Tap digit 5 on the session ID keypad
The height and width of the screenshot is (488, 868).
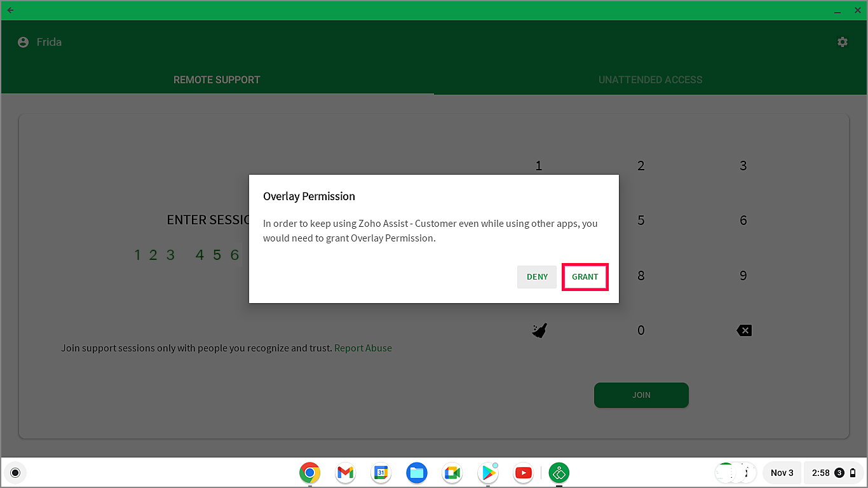tap(641, 220)
